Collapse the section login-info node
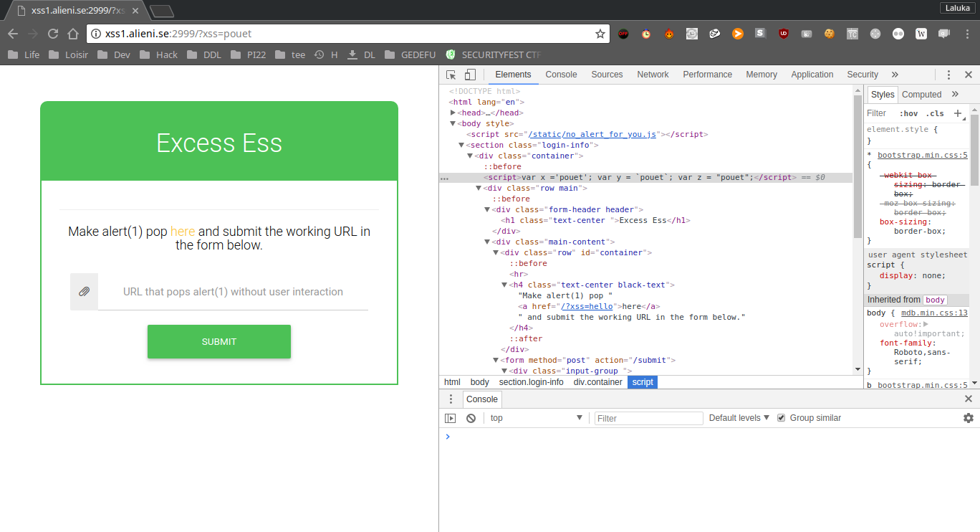This screenshot has width=980, height=532. pyautogui.click(x=461, y=145)
